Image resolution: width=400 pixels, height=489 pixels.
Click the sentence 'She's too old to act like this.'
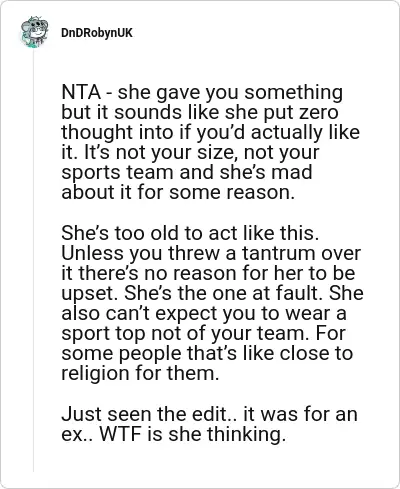190,233
